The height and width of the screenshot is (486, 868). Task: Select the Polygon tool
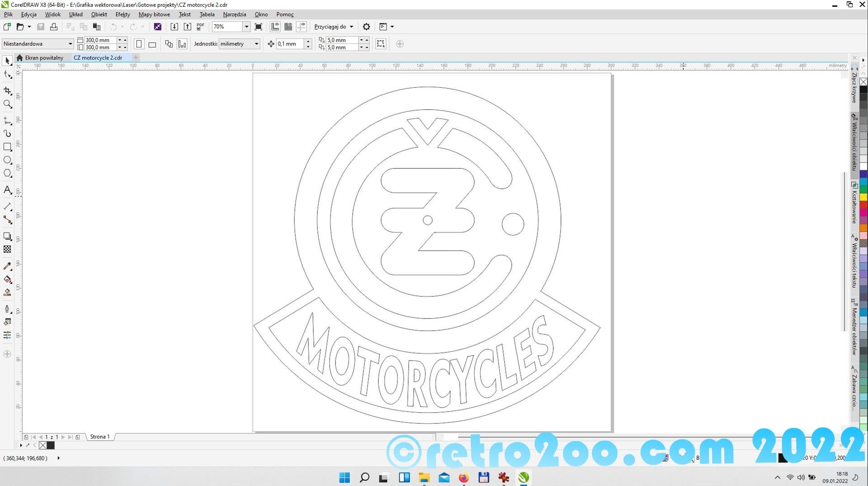(x=7, y=173)
